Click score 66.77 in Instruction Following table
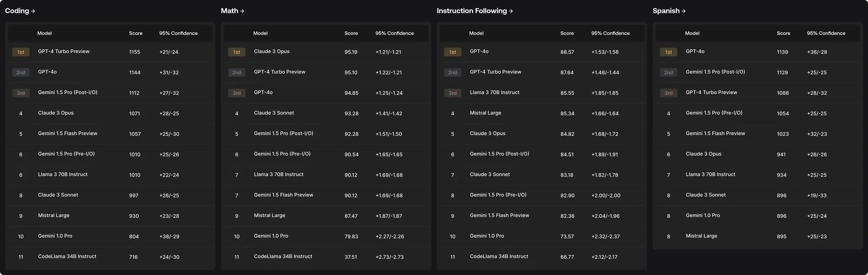Screen dimensions: 868x275 (567, 257)
